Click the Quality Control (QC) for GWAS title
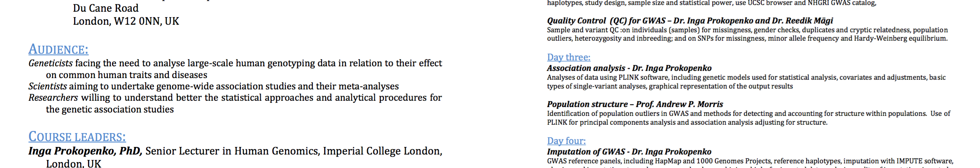Image resolution: width=980 pixels, height=168 pixels. (690, 21)
